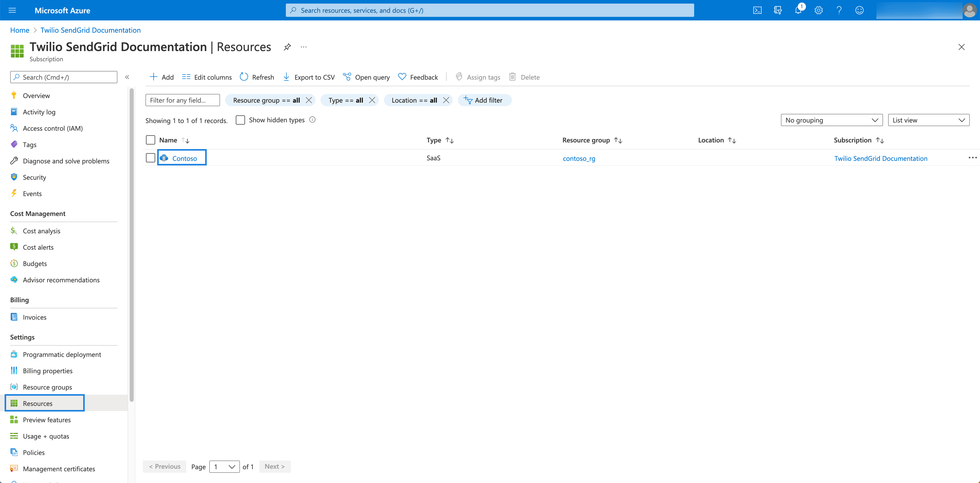Click inside the Filter for any field box
This screenshot has width=980, height=483.
click(x=182, y=100)
